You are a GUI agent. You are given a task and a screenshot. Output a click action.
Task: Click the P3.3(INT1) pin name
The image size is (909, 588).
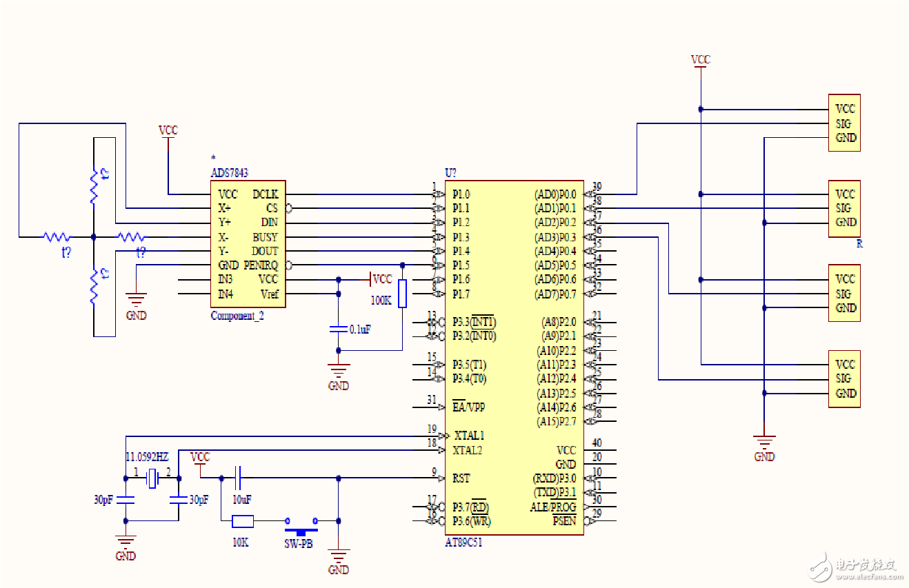pos(475,322)
